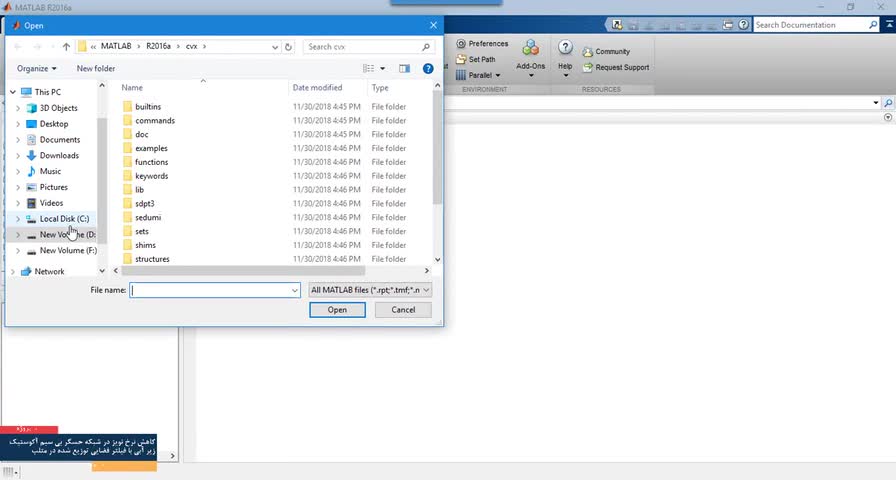Image resolution: width=896 pixels, height=480 pixels.
Task: Open Community resources link
Action: coord(606,51)
